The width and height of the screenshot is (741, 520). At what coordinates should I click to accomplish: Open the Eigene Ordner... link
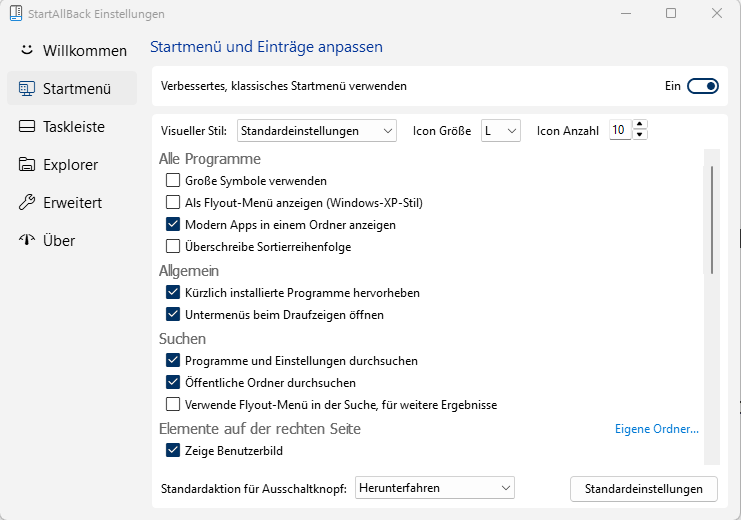(x=656, y=430)
